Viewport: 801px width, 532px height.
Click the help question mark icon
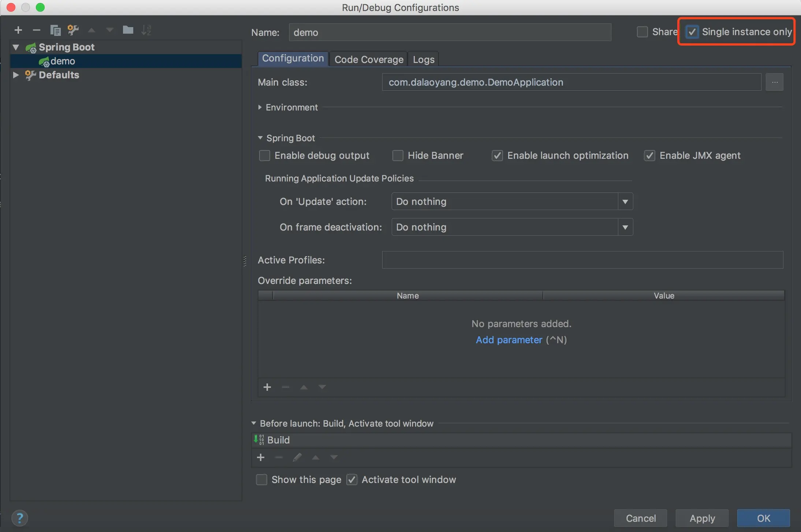pyautogui.click(x=20, y=518)
